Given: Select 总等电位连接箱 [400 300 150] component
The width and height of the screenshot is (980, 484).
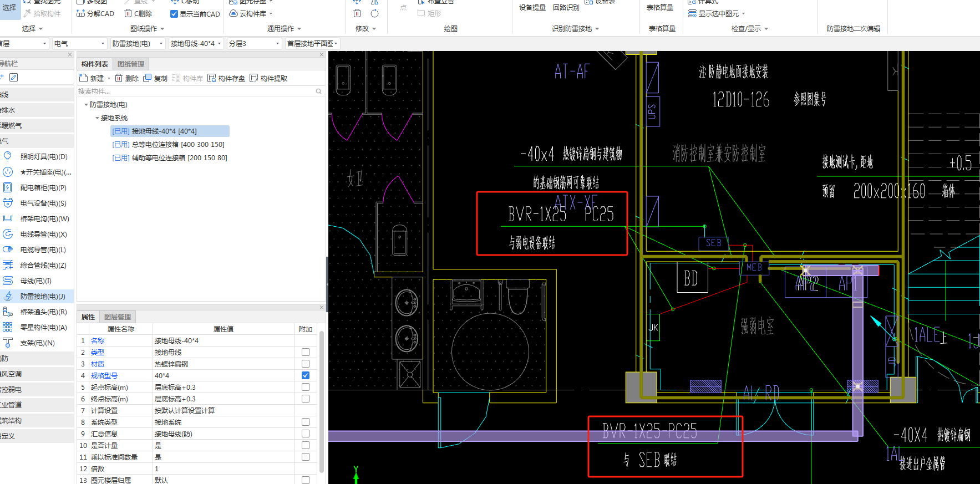Looking at the screenshot, I should point(169,145).
